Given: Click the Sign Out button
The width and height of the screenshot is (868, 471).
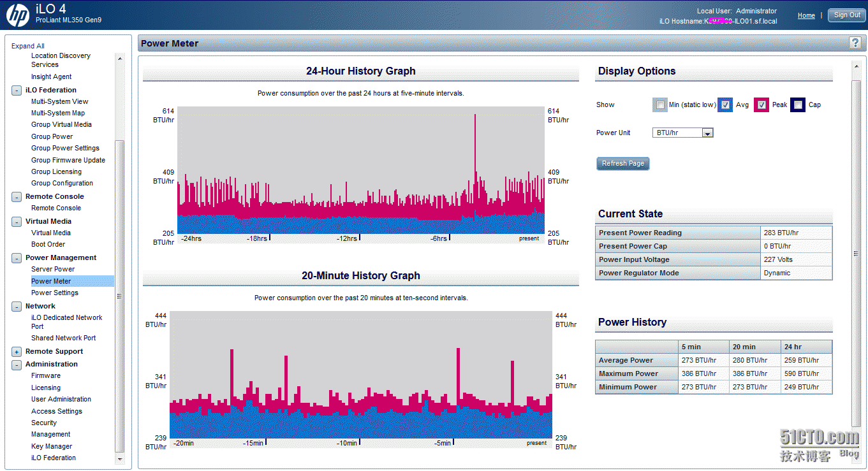Looking at the screenshot, I should click(x=847, y=15).
